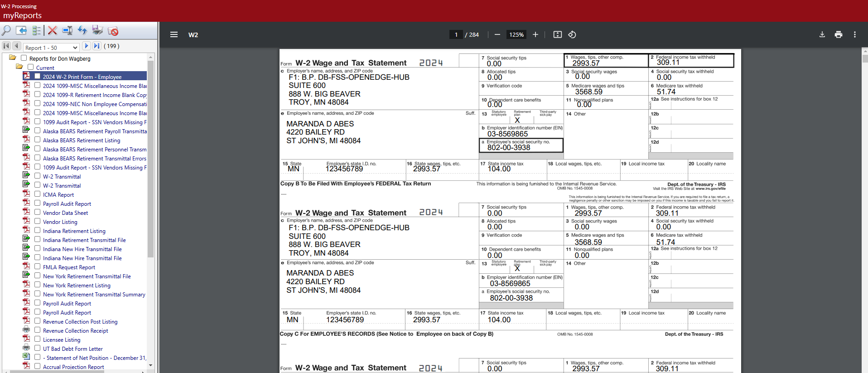Click PDF icon of 2024 W-2 Print Form
This screenshot has width=868, height=373.
coord(27,76)
